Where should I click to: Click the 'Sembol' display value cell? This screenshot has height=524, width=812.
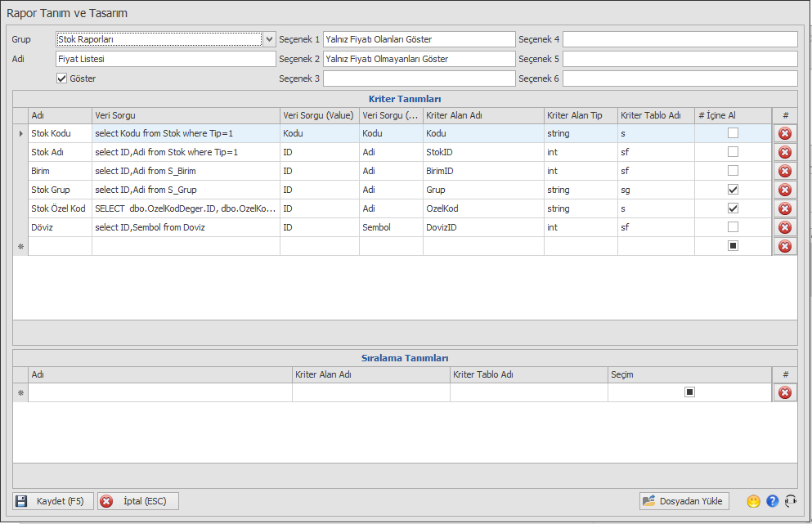click(x=391, y=227)
